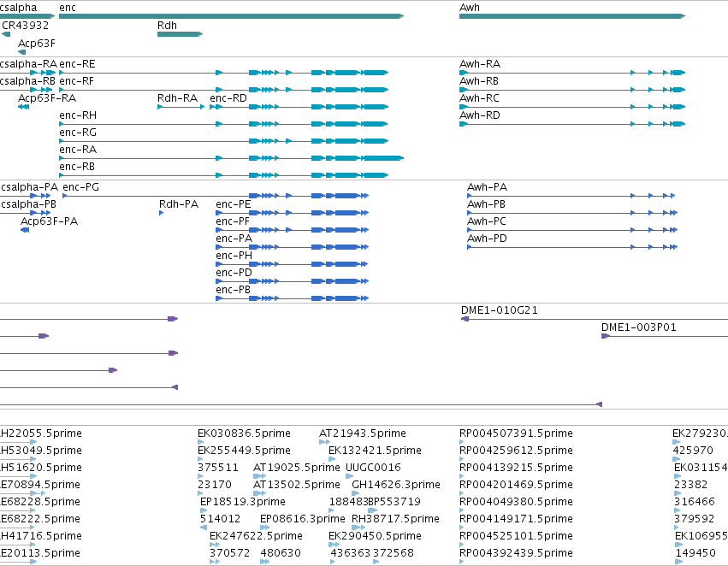The width and height of the screenshot is (728, 566).
Task: Click EST label GH14626.3prime
Action: (396, 485)
